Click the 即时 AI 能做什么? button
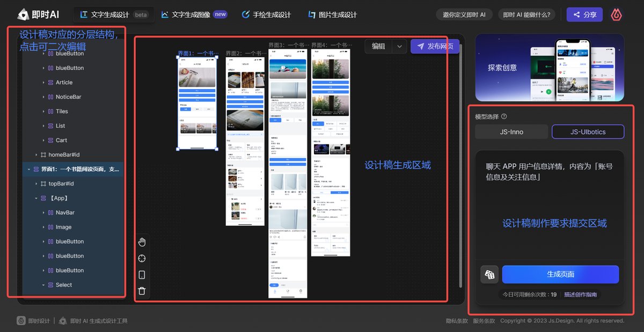 click(x=526, y=14)
